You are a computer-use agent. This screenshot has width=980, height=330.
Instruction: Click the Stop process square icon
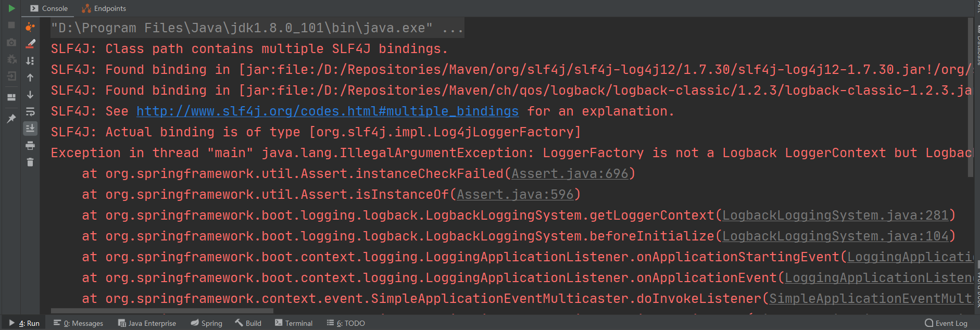[11, 25]
